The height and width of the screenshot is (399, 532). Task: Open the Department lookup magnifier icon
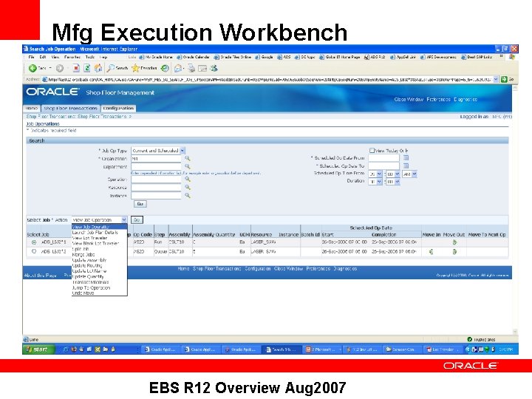pyautogui.click(x=187, y=166)
